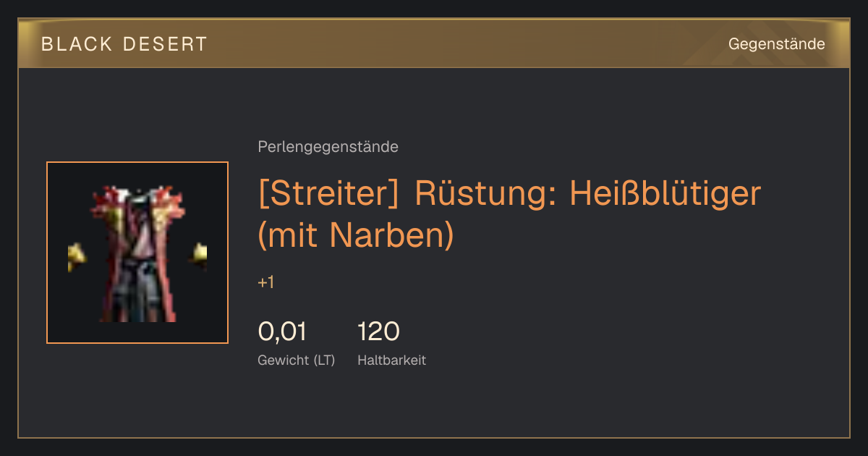868x456 pixels.
Task: Select the 0,01 weight value
Action: [282, 332]
